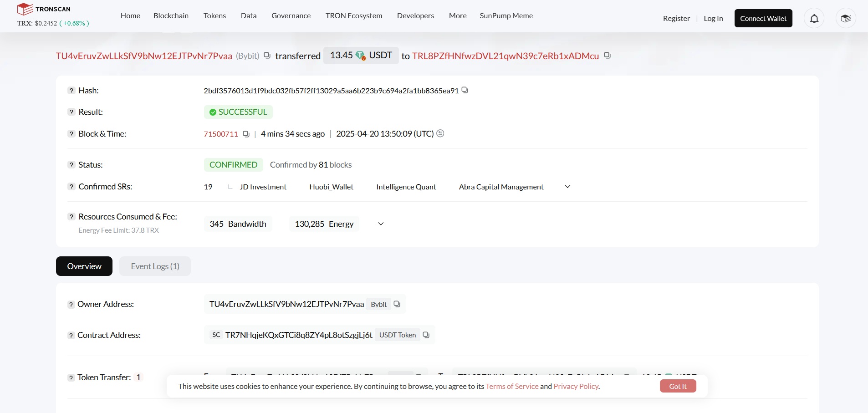Open the Governance menu

coord(291,15)
